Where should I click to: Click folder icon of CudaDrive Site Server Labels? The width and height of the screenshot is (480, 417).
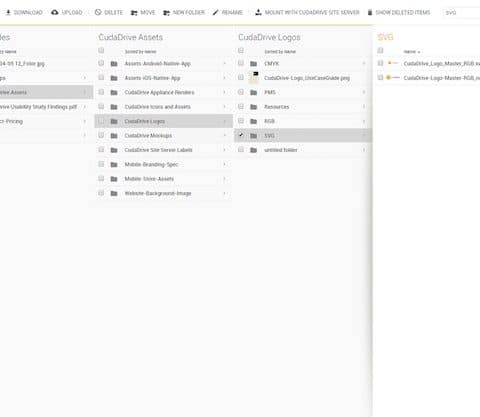(114, 150)
